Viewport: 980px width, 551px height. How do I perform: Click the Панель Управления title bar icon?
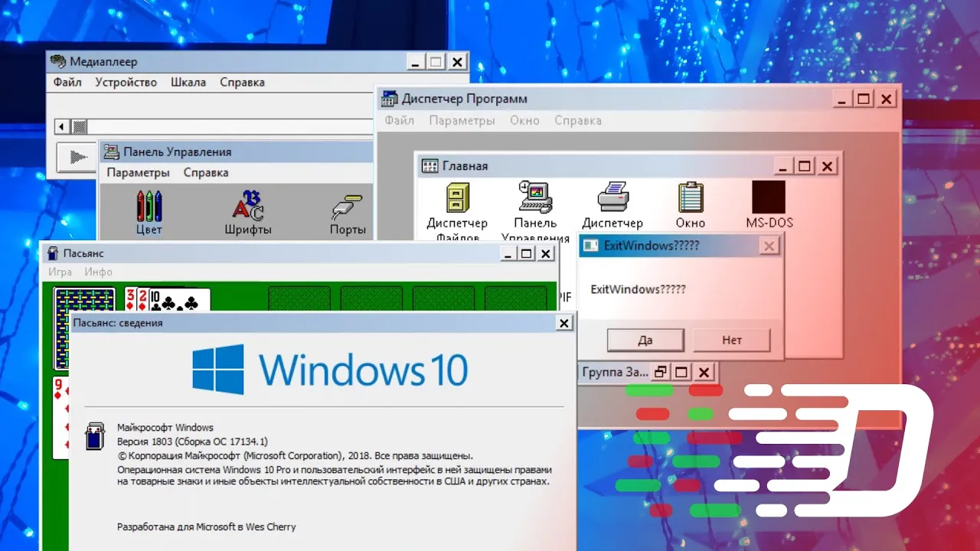[111, 152]
